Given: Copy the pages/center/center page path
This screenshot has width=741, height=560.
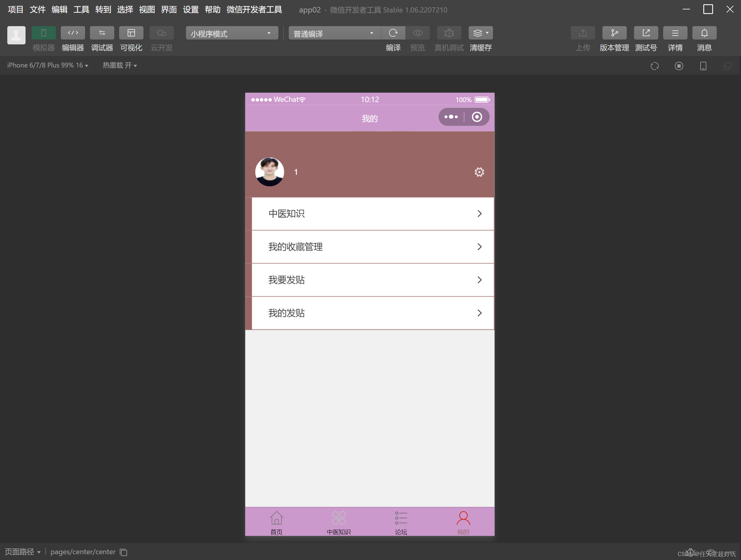Looking at the screenshot, I should pos(123,552).
